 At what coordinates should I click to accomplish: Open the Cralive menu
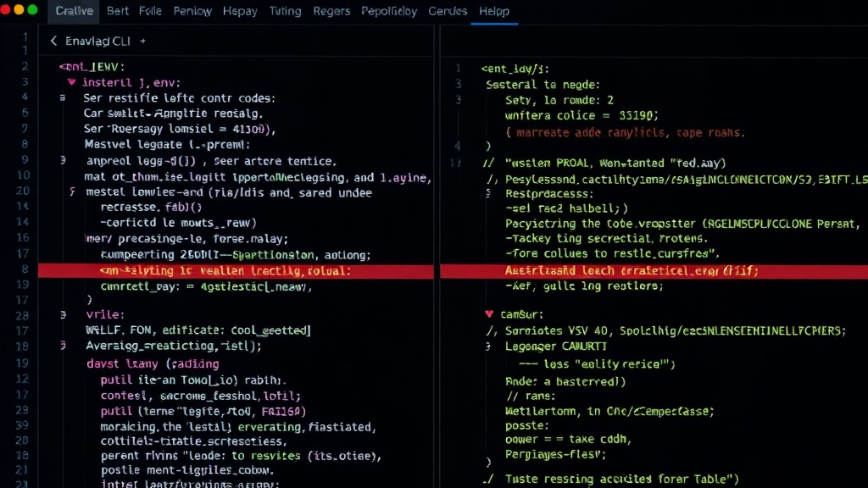pyautogui.click(x=75, y=11)
